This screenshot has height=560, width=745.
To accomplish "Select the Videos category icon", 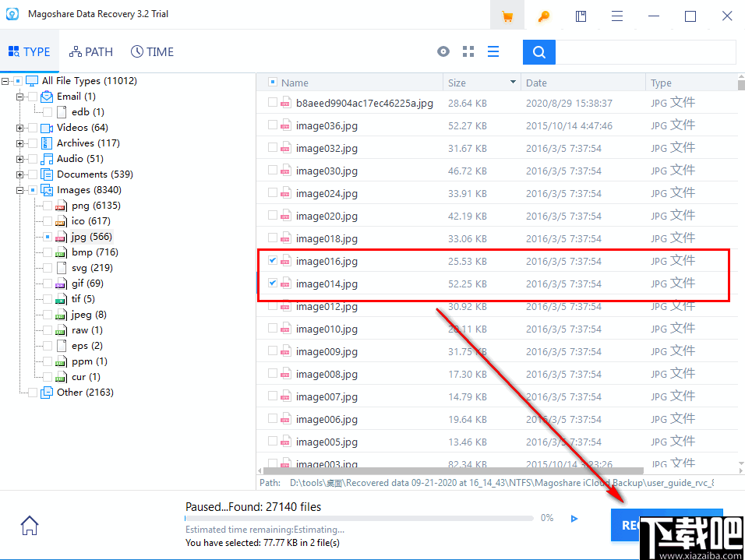I will point(47,128).
